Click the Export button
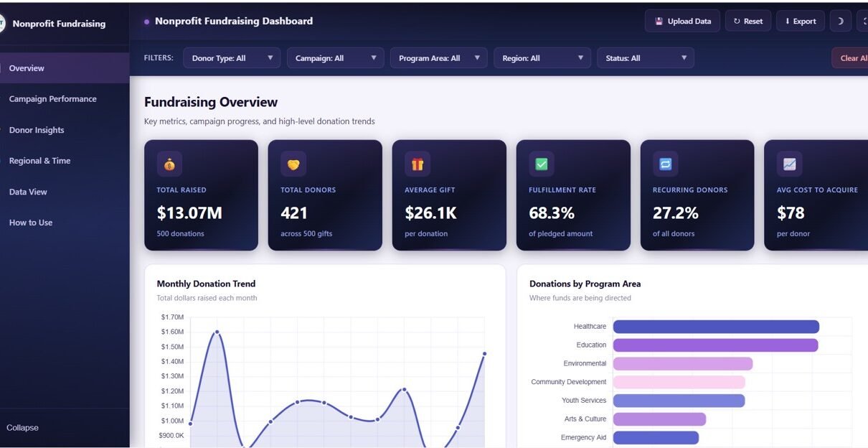 (800, 21)
